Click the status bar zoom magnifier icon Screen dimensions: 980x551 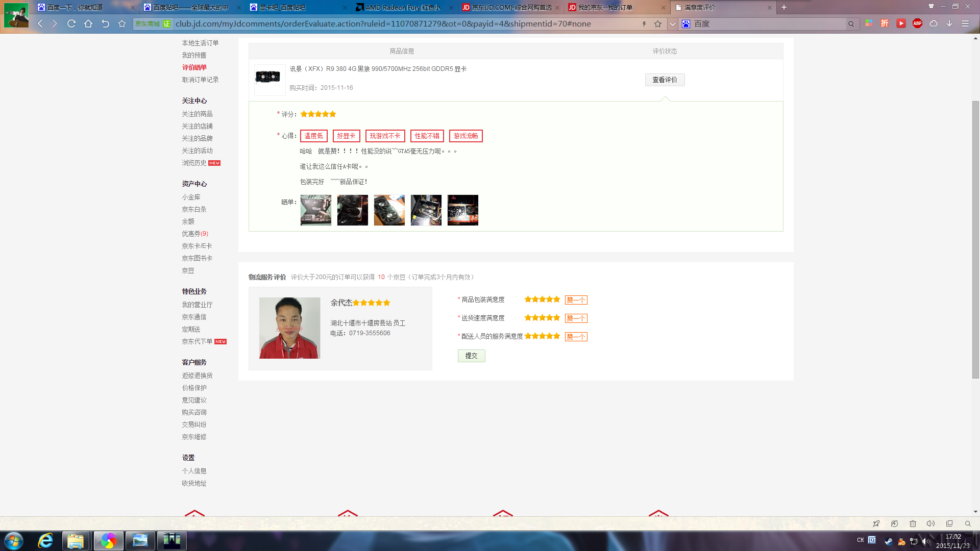click(968, 523)
